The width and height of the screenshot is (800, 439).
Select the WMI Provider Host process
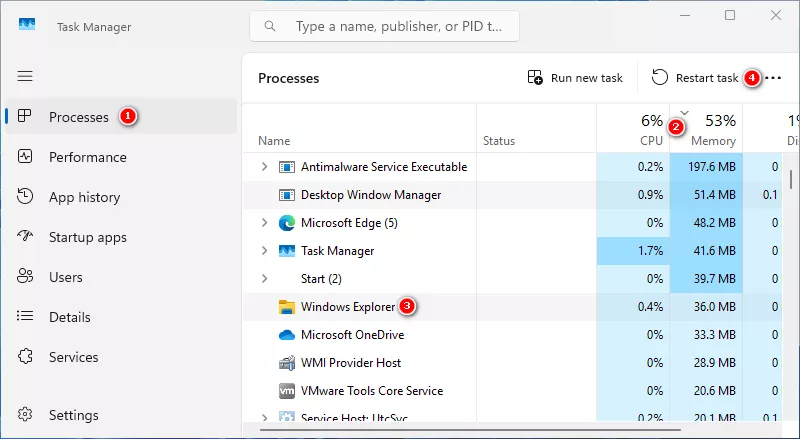[x=512, y=363]
